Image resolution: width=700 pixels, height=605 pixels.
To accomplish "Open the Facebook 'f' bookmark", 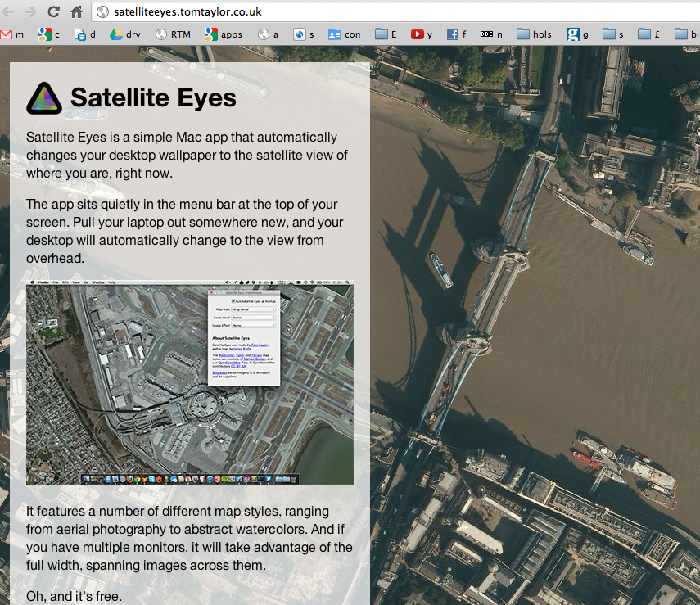I will [456, 34].
